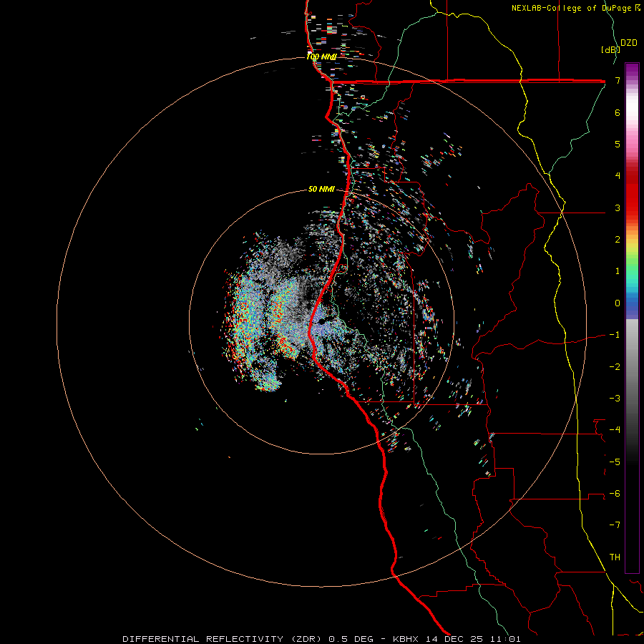Select the -1 tick on the color scale
644x644 pixels.
coord(615,335)
